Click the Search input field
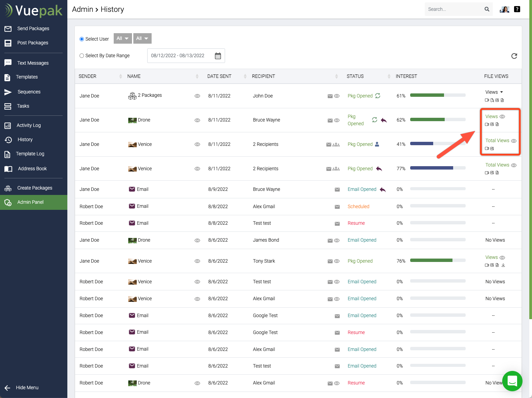 coord(453,9)
